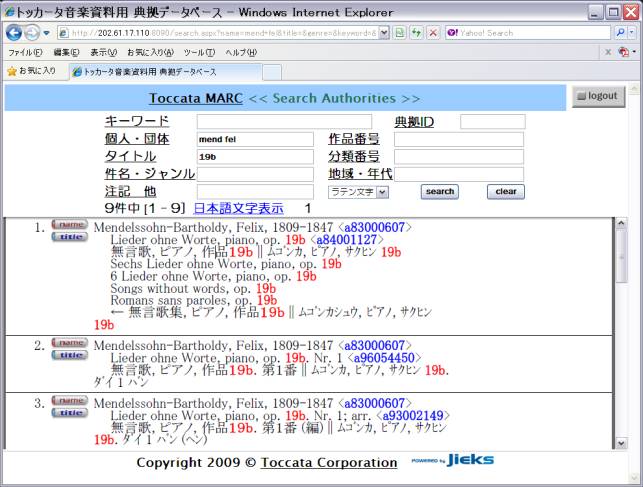Open the 編集(E) menu
The height and width of the screenshot is (487, 643).
pos(66,52)
